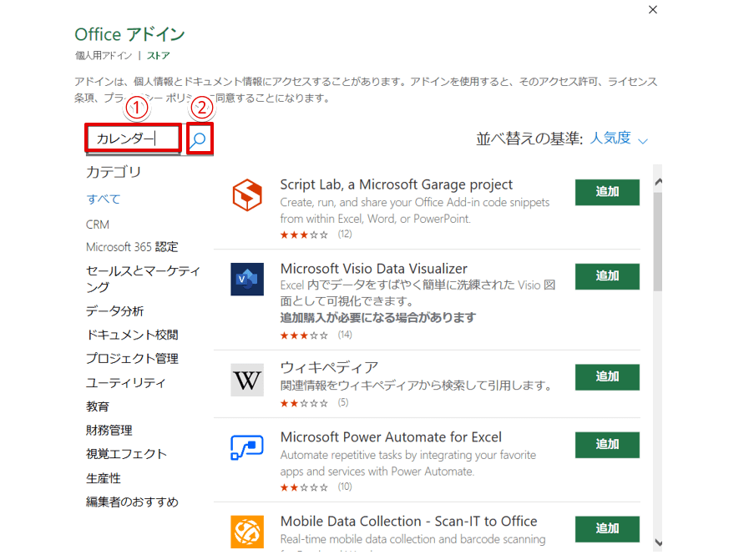Click the results list scrollbar thumb
The height and width of the screenshot is (560, 749).
[658, 241]
